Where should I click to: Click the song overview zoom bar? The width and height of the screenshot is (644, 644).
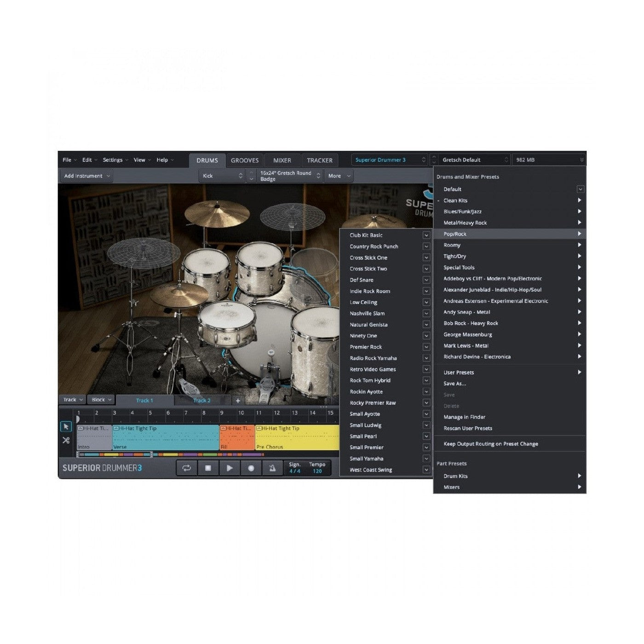coord(115,455)
